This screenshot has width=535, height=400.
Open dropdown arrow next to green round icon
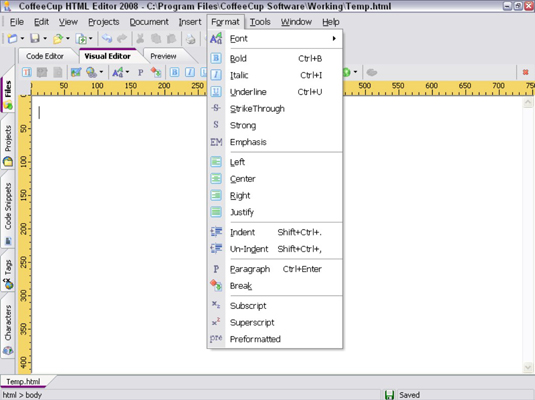355,72
